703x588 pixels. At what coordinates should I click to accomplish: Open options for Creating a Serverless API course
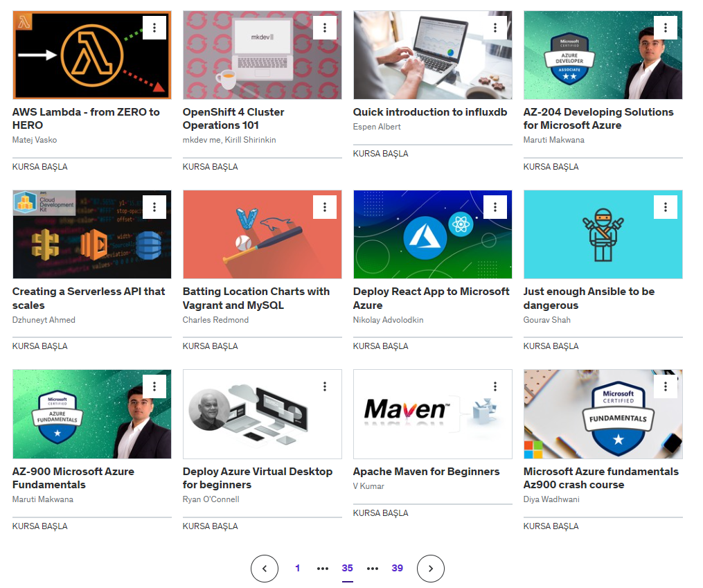[154, 207]
